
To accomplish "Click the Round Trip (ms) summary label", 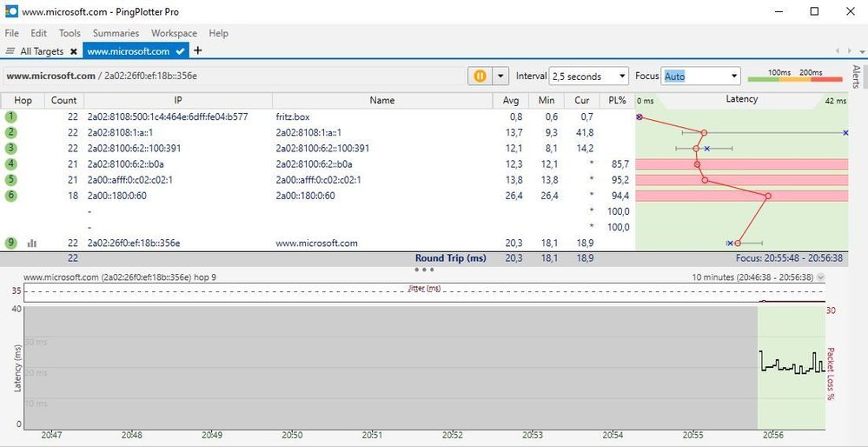I will tap(451, 258).
